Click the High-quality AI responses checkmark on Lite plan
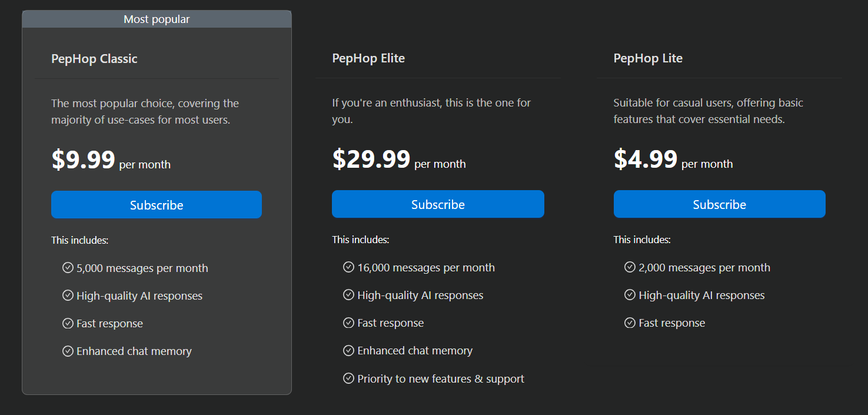 (630, 295)
